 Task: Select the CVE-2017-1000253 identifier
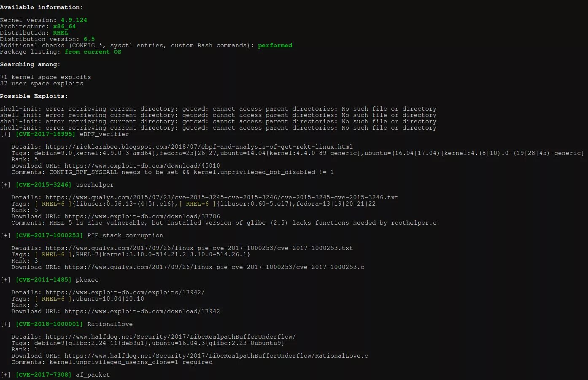pos(49,235)
